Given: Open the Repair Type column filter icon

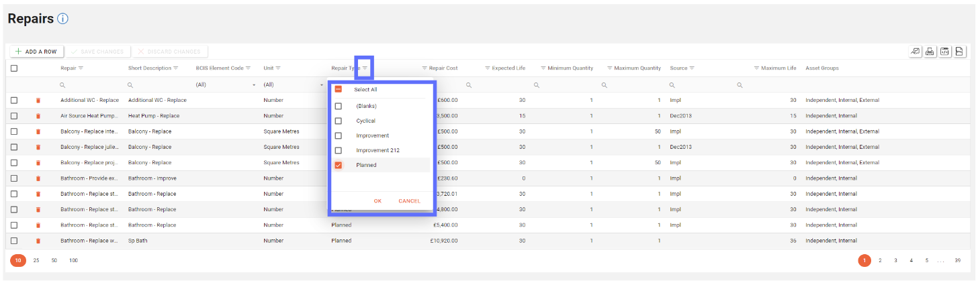Looking at the screenshot, I should 365,68.
